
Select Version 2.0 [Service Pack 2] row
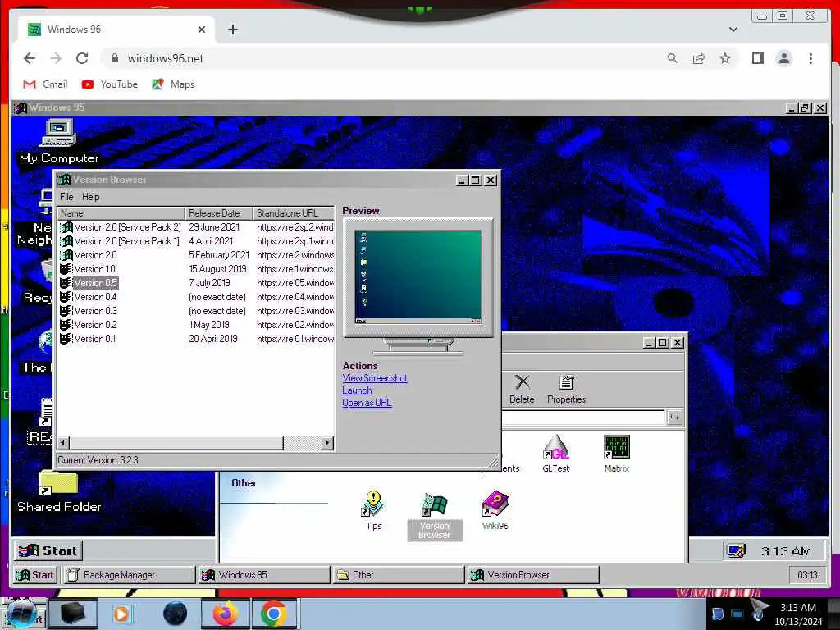click(196, 227)
